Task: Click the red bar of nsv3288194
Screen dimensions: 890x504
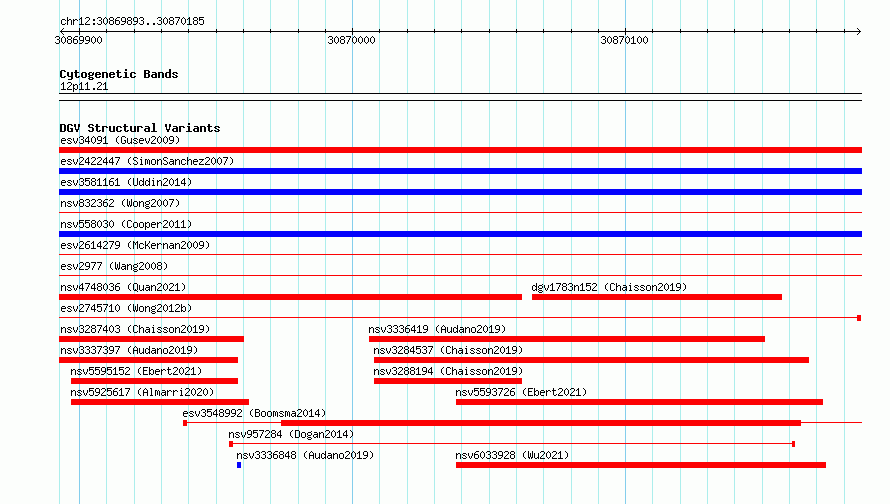Action: point(448,381)
